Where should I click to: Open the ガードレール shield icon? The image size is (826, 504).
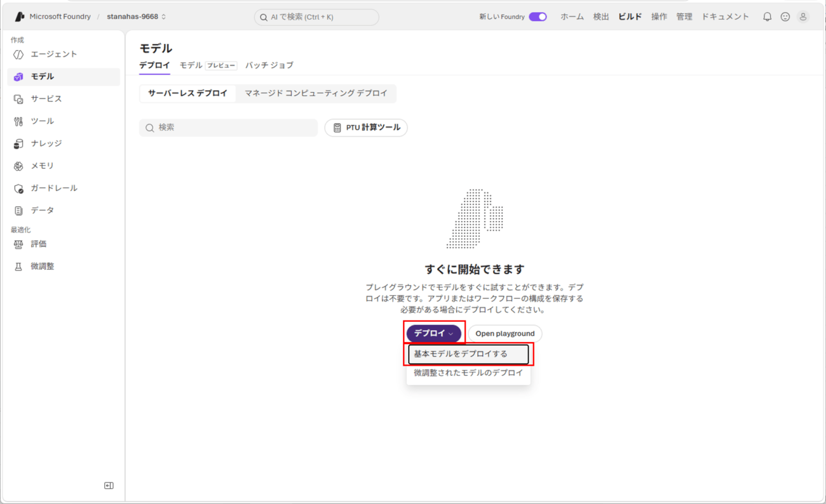(x=18, y=189)
